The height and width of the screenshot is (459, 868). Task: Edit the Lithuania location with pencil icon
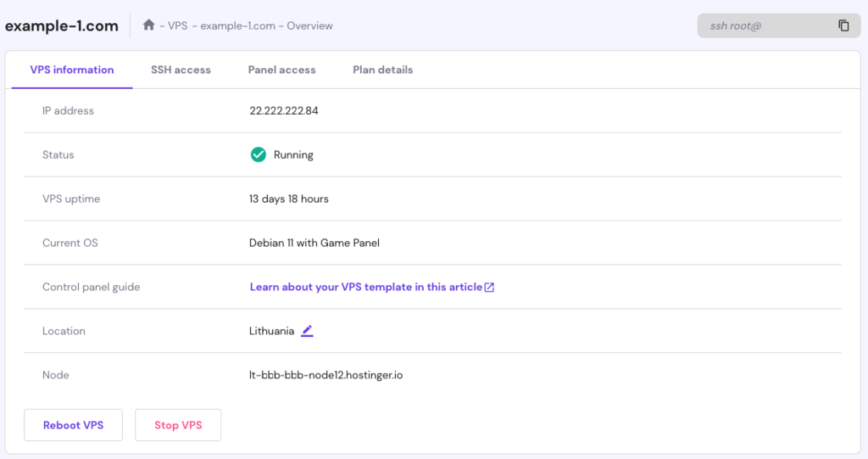pyautogui.click(x=307, y=331)
